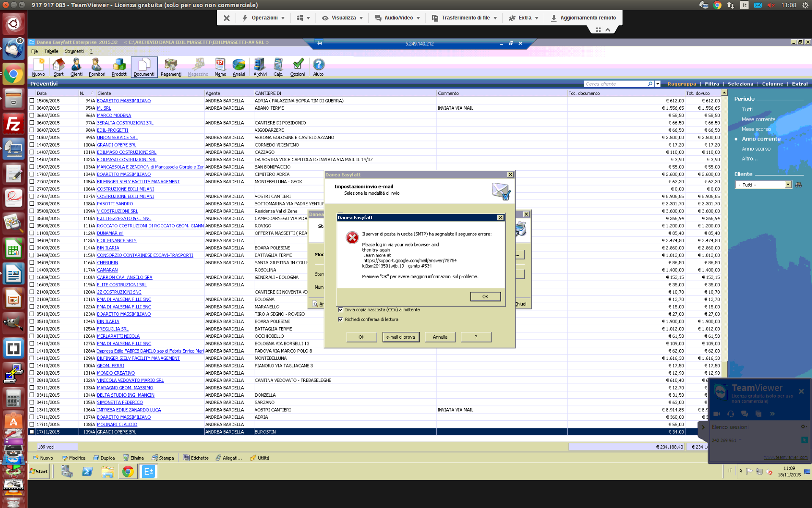Toggle Richiedi conferma di lettura checkbox
The height and width of the screenshot is (508, 812).
coord(340,320)
